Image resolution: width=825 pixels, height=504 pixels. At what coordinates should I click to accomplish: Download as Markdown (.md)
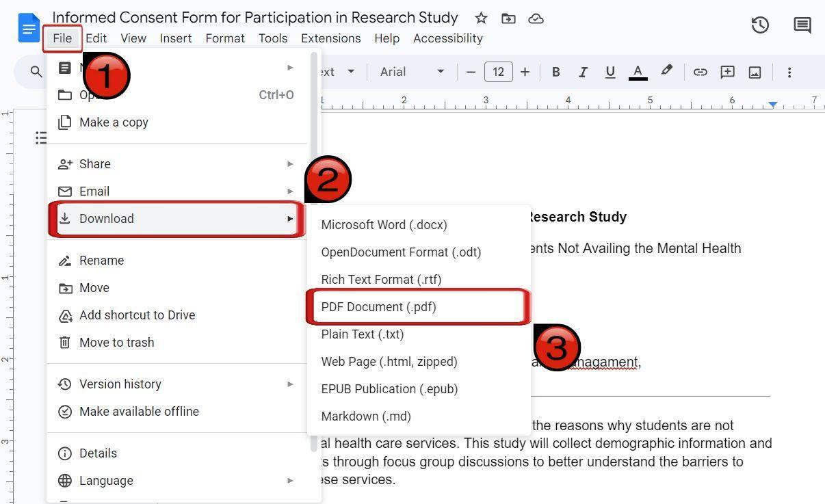419,416
